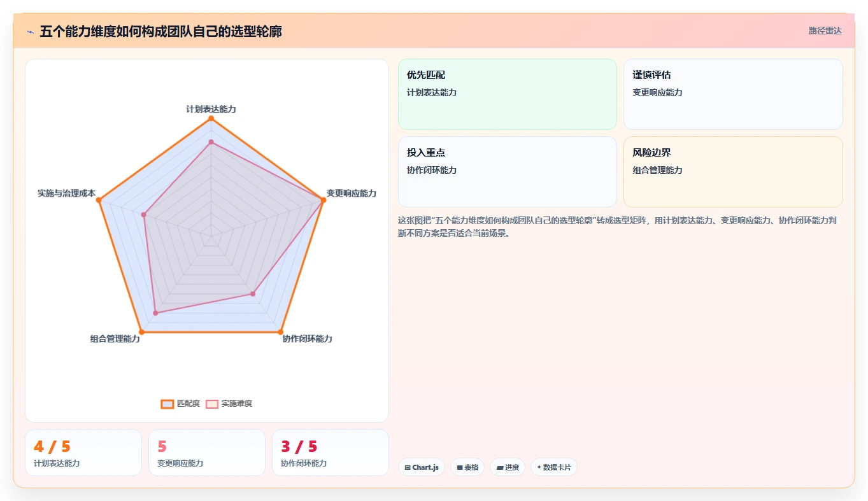Click the 协作闭环能力 axis label on the radar

click(308, 339)
